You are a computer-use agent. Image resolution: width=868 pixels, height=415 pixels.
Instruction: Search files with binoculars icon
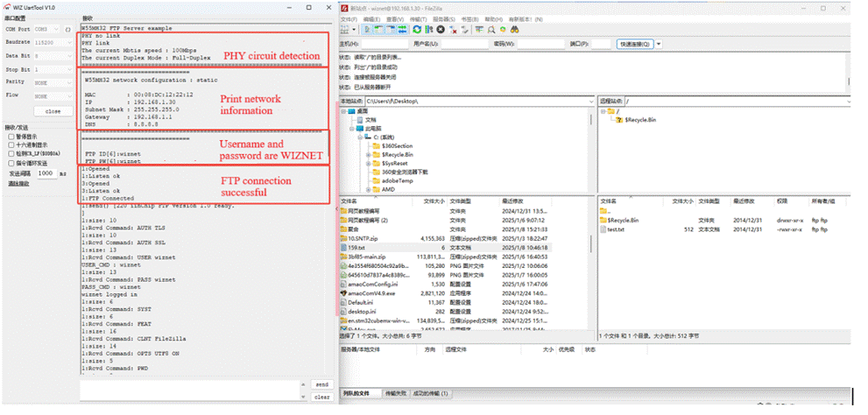(515, 29)
